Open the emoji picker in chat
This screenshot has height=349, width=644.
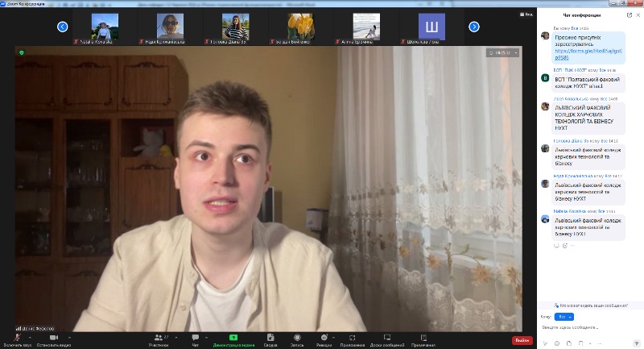pos(557,343)
